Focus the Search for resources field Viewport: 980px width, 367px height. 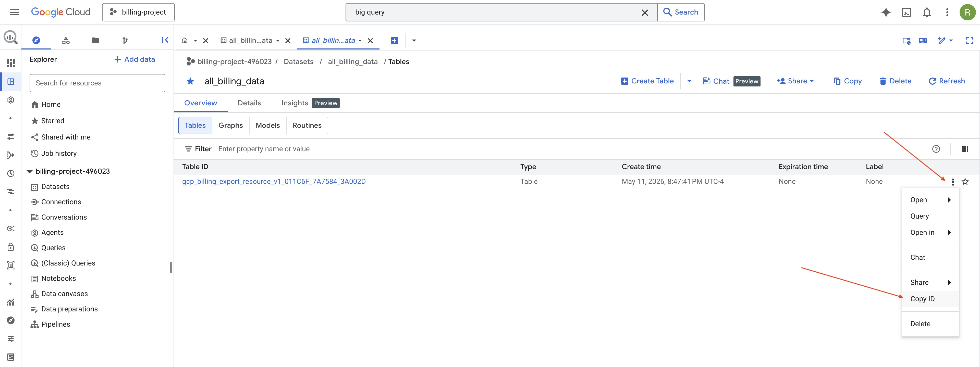[x=97, y=83]
